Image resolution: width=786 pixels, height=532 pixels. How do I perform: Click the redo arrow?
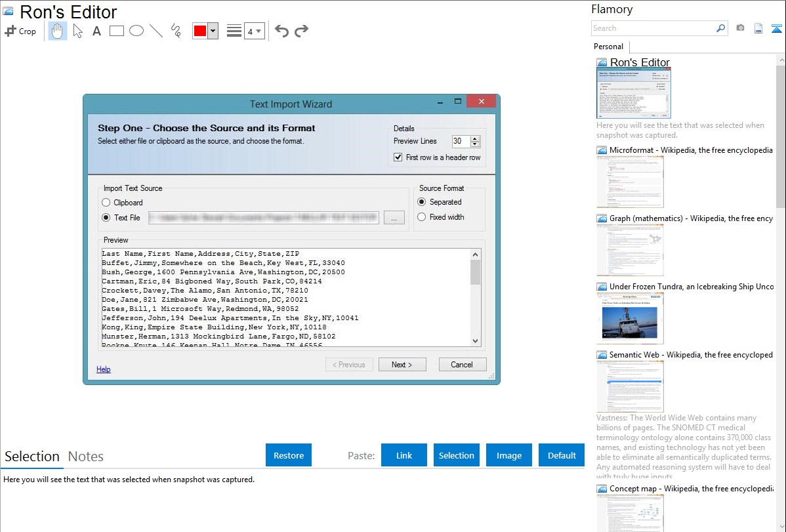click(301, 31)
